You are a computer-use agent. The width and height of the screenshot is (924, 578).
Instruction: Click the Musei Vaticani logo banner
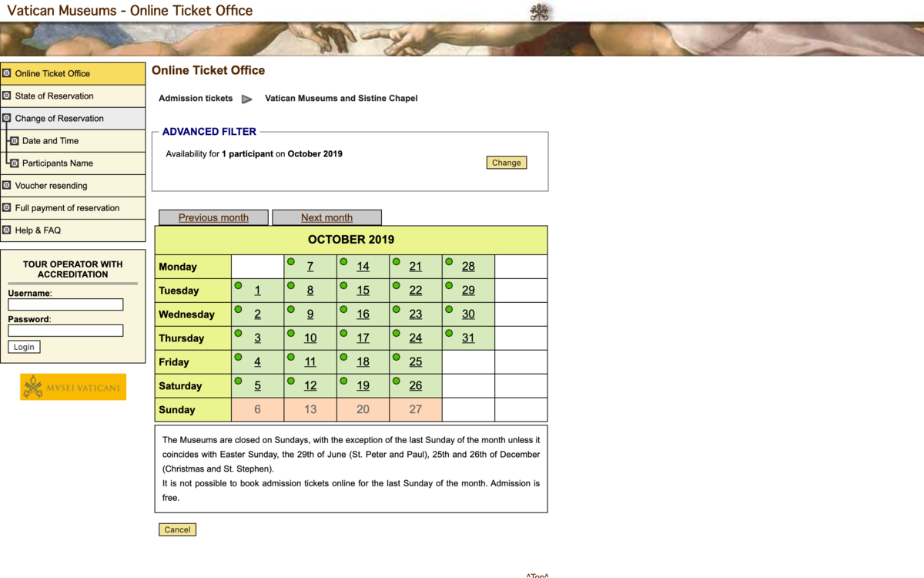tap(73, 387)
